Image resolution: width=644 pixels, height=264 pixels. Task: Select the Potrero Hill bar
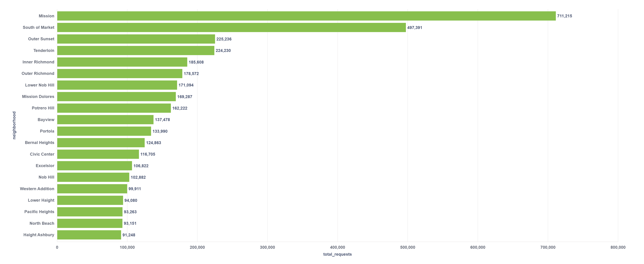(114, 108)
